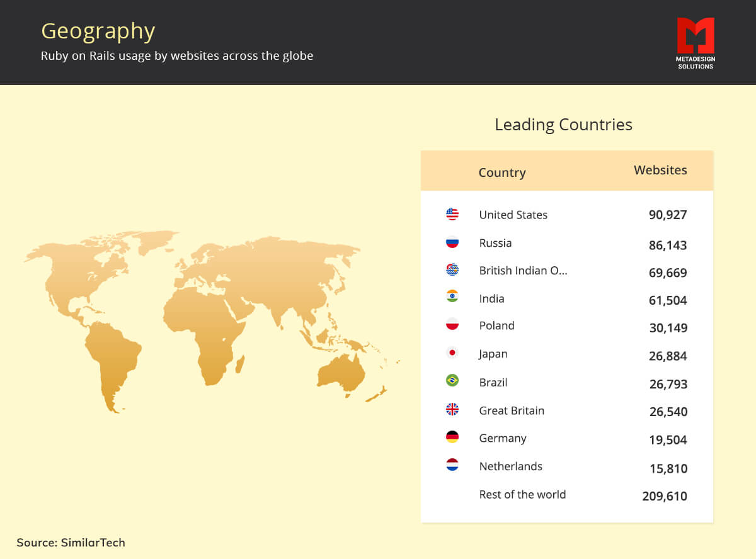Click the British Indian Ocean Territory flag

click(x=452, y=270)
